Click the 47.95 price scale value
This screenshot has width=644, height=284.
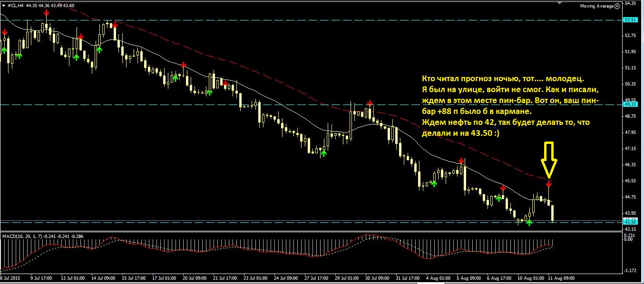631,133
